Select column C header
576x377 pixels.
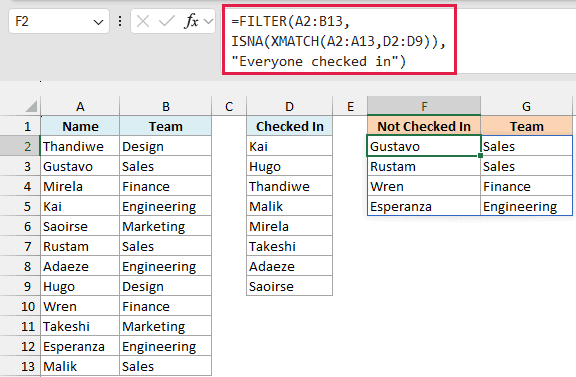[x=229, y=107]
